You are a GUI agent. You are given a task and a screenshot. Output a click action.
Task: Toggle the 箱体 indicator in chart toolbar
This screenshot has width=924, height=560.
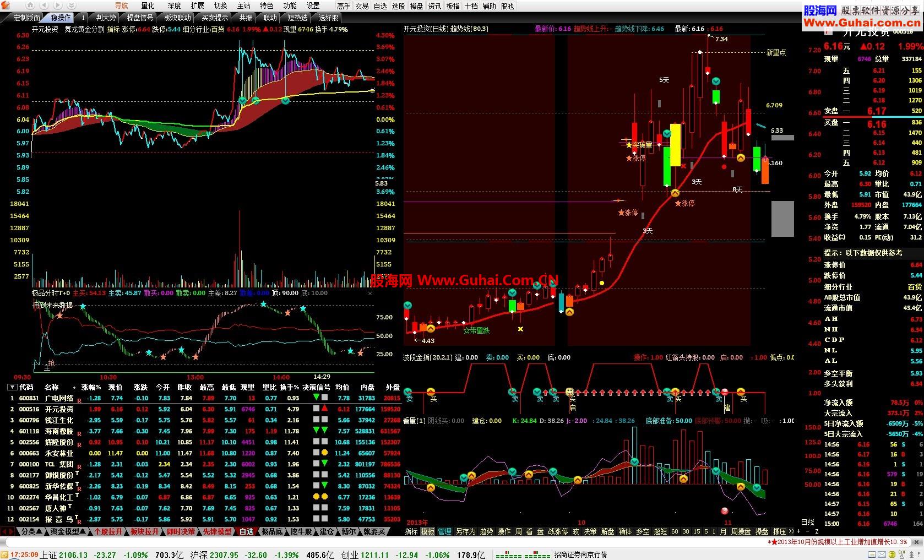[x=625, y=531]
